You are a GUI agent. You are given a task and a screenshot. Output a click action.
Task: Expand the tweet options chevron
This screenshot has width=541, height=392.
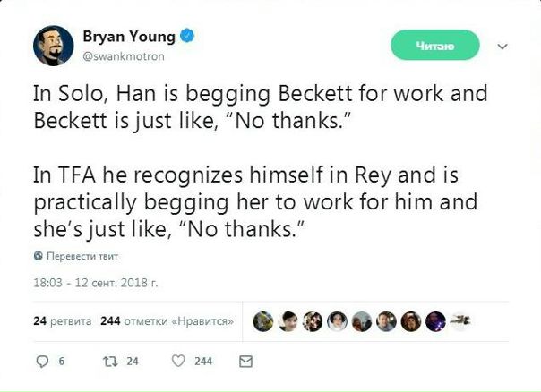click(x=502, y=46)
